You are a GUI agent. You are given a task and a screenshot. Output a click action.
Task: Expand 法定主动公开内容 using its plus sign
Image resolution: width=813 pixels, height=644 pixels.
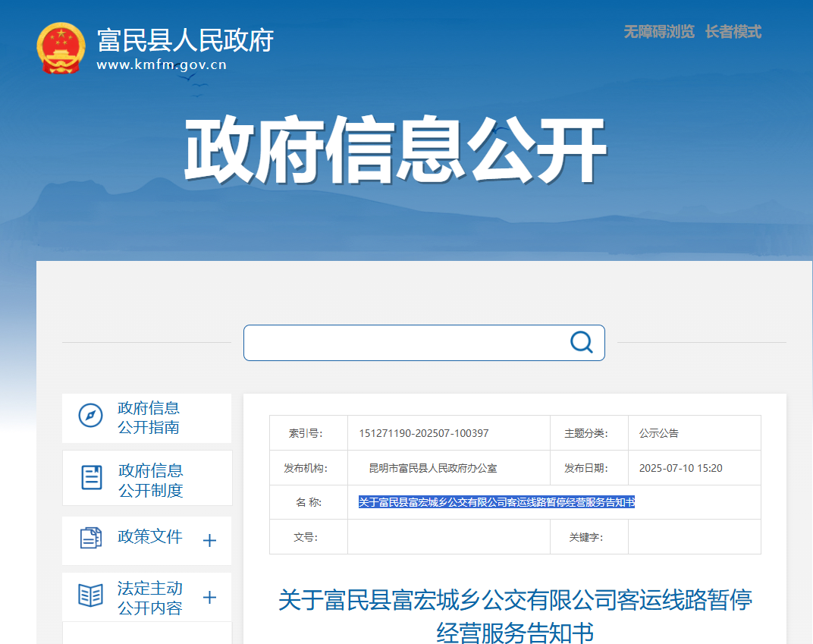[210, 598]
